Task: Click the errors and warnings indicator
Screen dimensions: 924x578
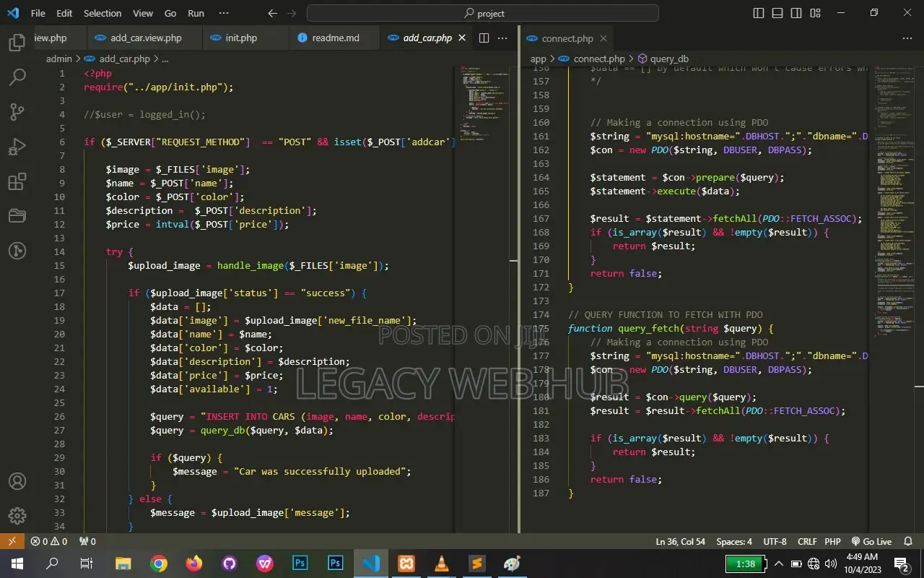Action: tap(49, 541)
